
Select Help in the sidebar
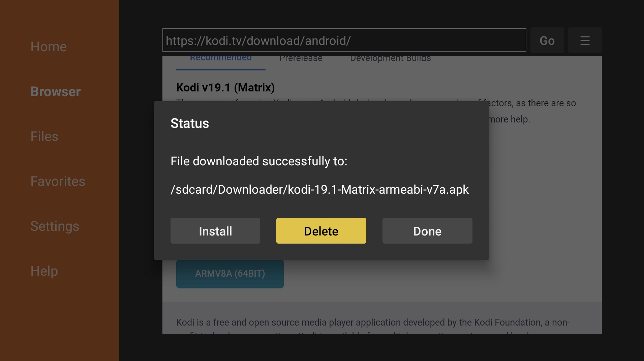44,271
